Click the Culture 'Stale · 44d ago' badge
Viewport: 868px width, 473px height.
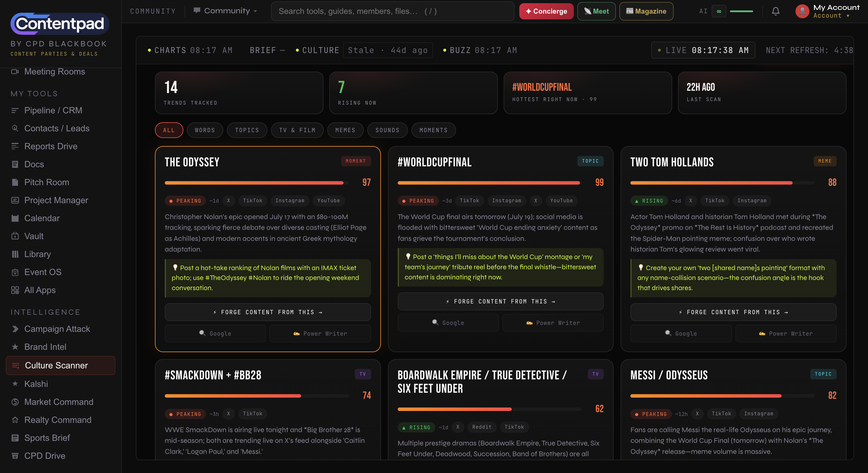pos(388,50)
